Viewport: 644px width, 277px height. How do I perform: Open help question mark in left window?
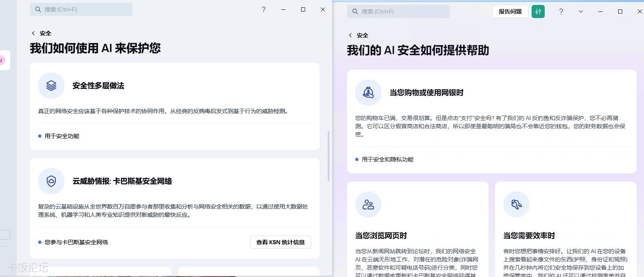(x=264, y=9)
